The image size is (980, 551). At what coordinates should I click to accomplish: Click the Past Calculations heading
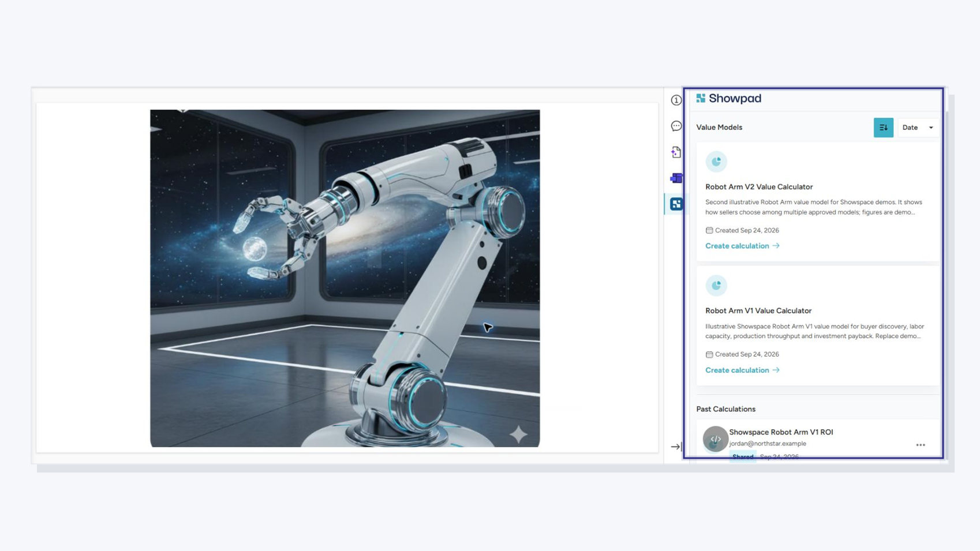tap(725, 409)
